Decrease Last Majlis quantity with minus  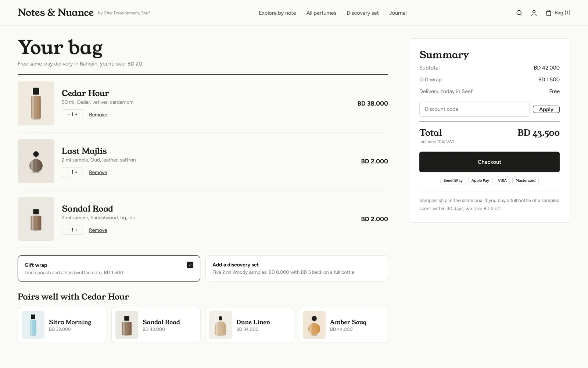[x=68, y=172]
